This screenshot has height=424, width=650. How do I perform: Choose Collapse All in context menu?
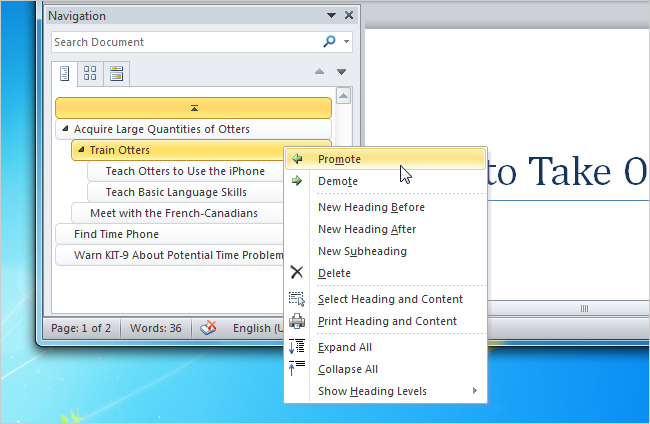click(385, 369)
